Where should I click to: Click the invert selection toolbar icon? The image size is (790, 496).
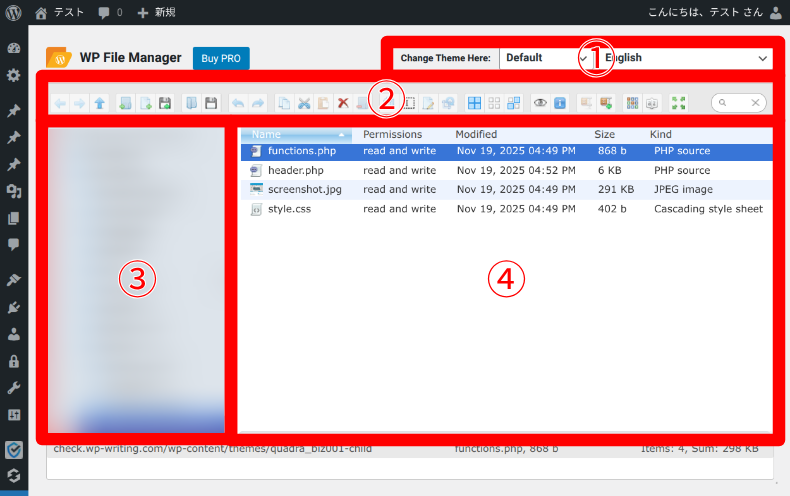(514, 103)
